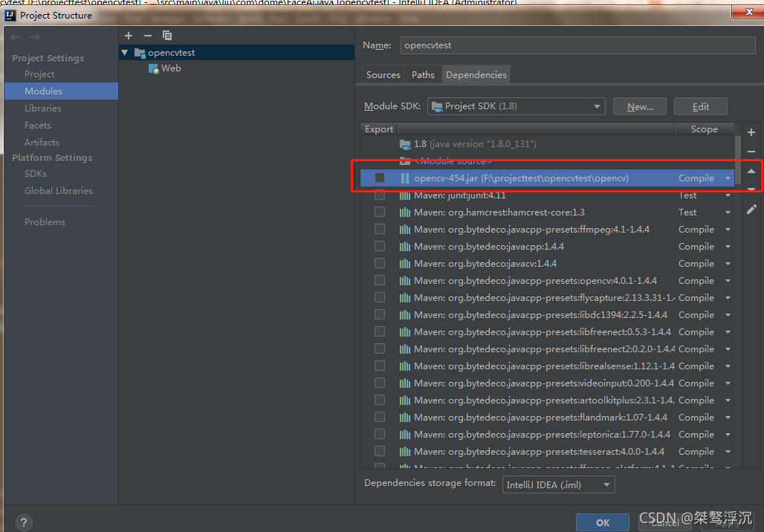Select the librealsense:1.12.1 dependency row
Image resolution: width=764 pixels, height=532 pixels.
547,366
